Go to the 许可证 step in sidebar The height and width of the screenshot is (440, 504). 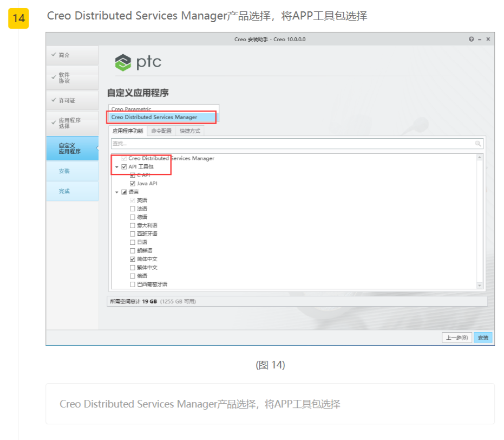point(73,101)
